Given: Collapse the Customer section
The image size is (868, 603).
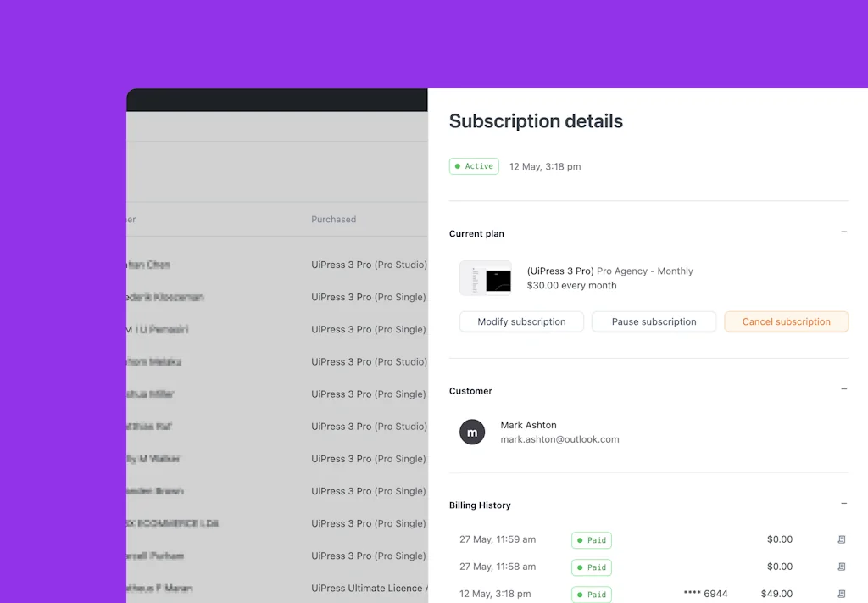Looking at the screenshot, I should click(843, 390).
